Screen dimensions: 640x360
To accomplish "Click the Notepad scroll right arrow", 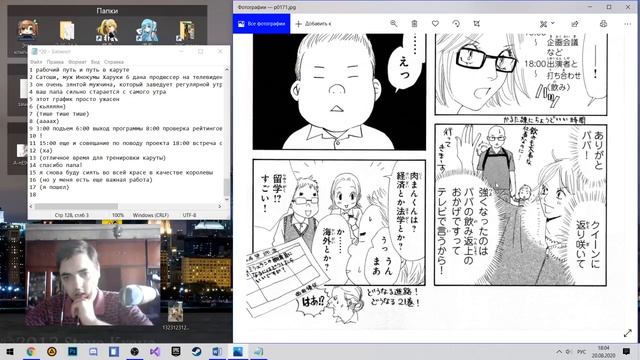I will pos(220,207).
